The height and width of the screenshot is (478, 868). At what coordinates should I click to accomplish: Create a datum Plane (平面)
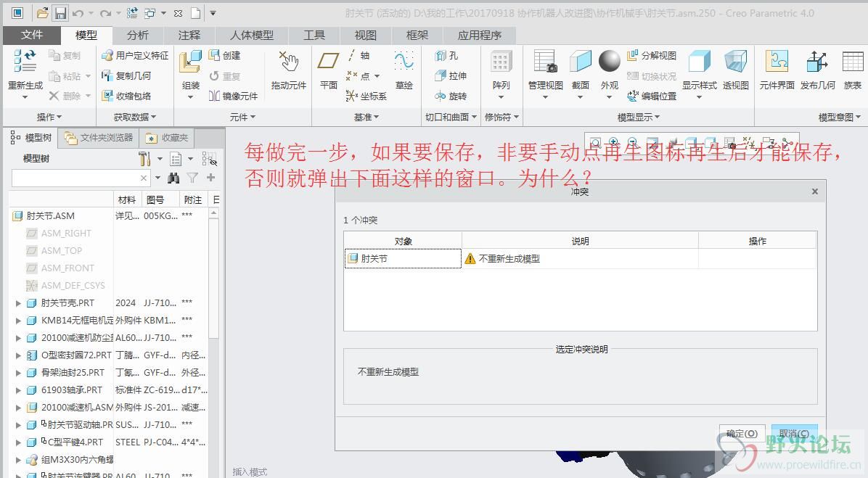tap(328, 69)
